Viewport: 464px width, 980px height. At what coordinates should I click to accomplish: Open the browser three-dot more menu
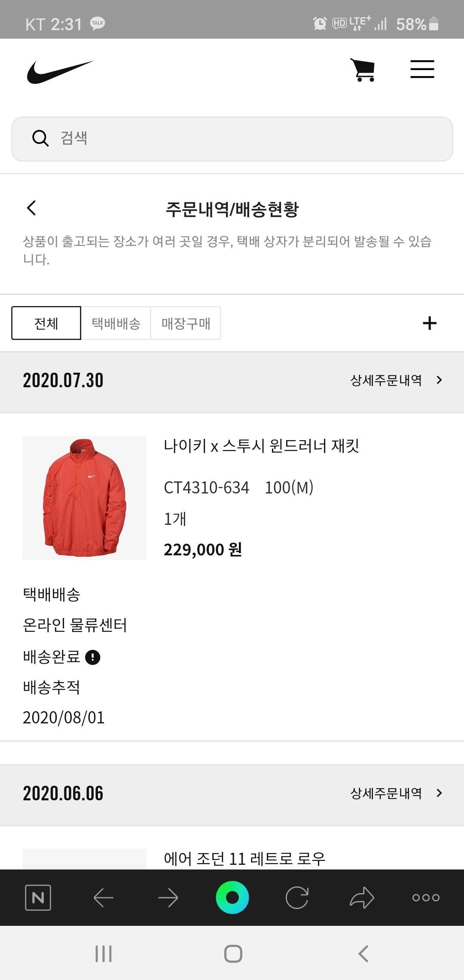point(425,897)
